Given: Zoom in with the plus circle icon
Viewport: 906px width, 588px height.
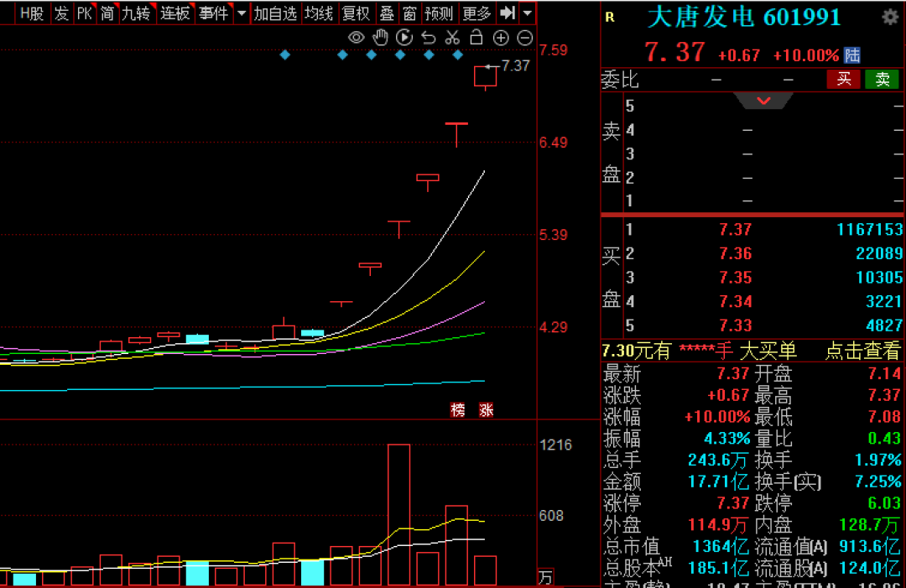Looking at the screenshot, I should coord(500,38).
